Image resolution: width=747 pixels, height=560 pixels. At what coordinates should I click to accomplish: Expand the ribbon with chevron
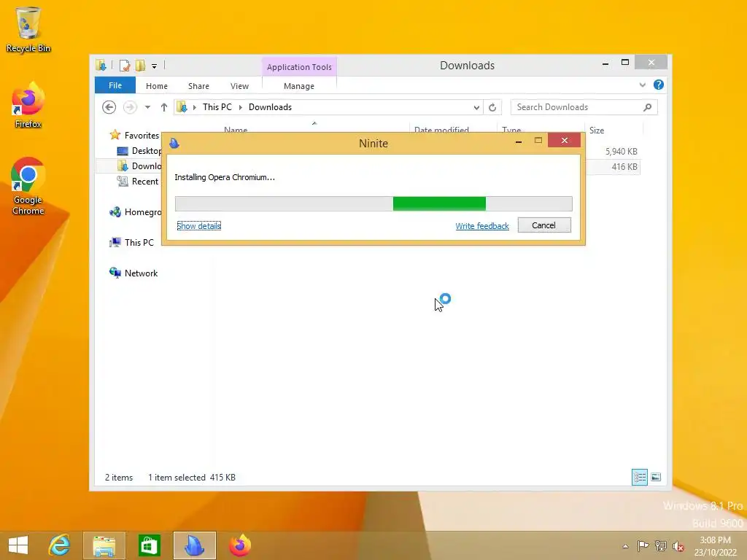pyautogui.click(x=642, y=85)
